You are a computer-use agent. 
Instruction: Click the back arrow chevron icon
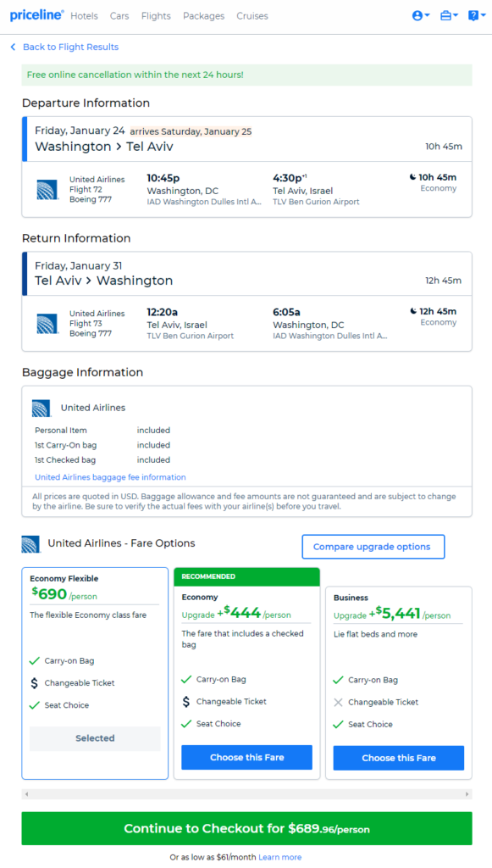coord(14,47)
